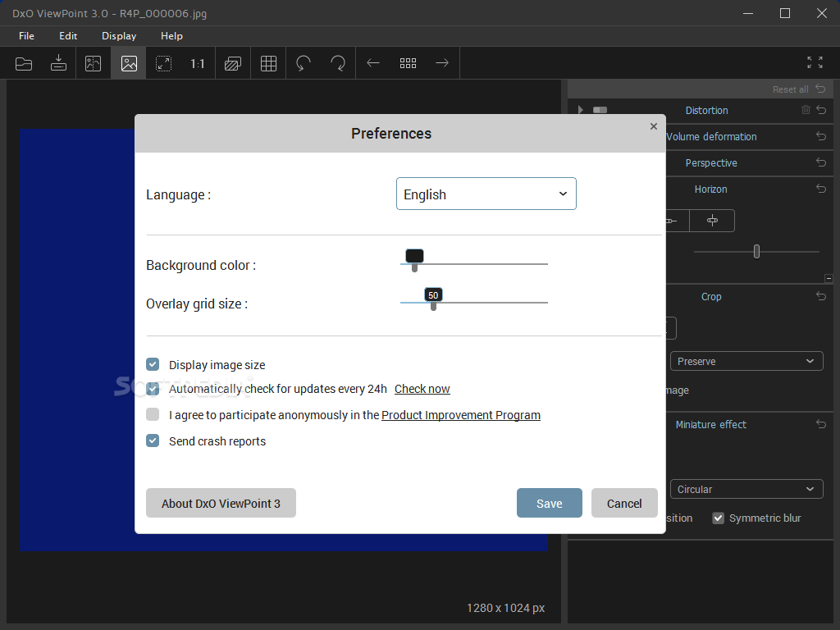Click the Volume deformation palette title
Image resolution: width=840 pixels, height=630 pixels.
(x=711, y=137)
